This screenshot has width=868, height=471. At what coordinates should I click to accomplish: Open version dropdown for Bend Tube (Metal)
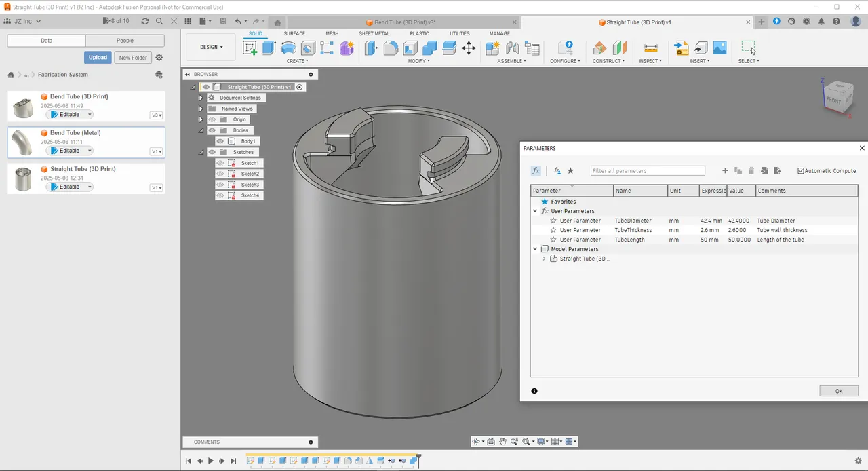tap(157, 151)
